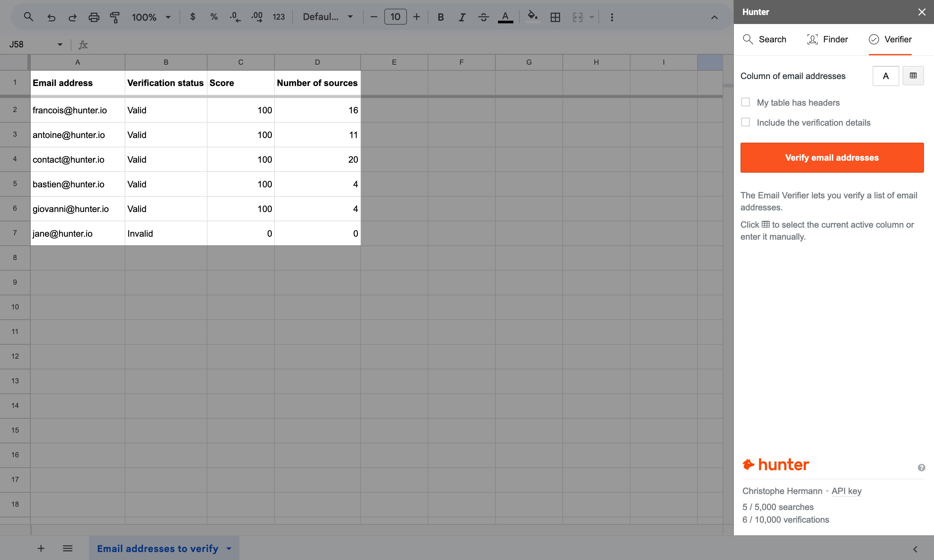Select the paint format roller icon
934x560 pixels.
pos(115,17)
